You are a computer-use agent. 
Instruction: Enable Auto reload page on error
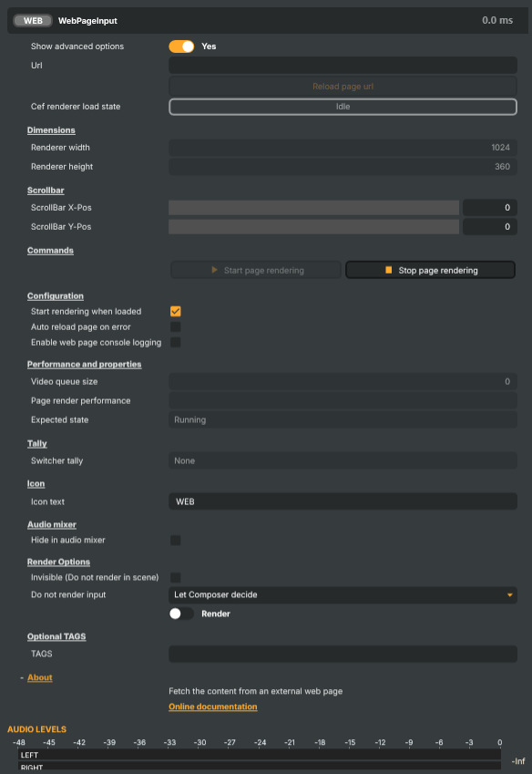(176, 326)
